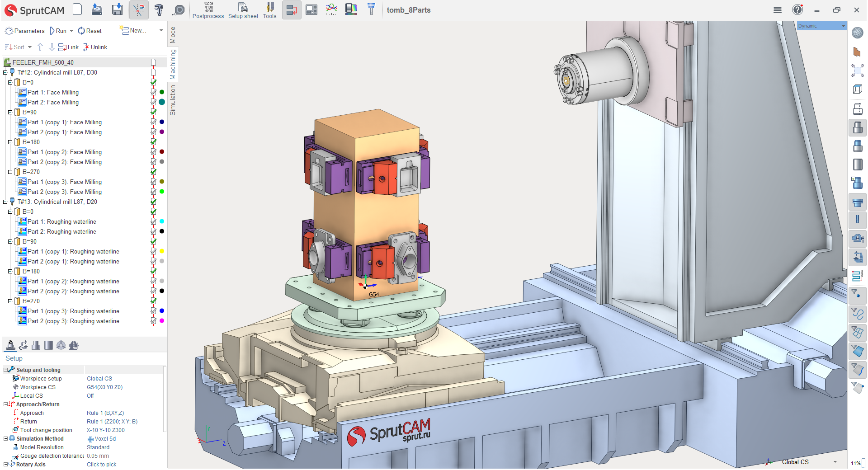Image resolution: width=868 pixels, height=470 pixels.
Task: Select the tape measure icon
Action: (179, 9)
